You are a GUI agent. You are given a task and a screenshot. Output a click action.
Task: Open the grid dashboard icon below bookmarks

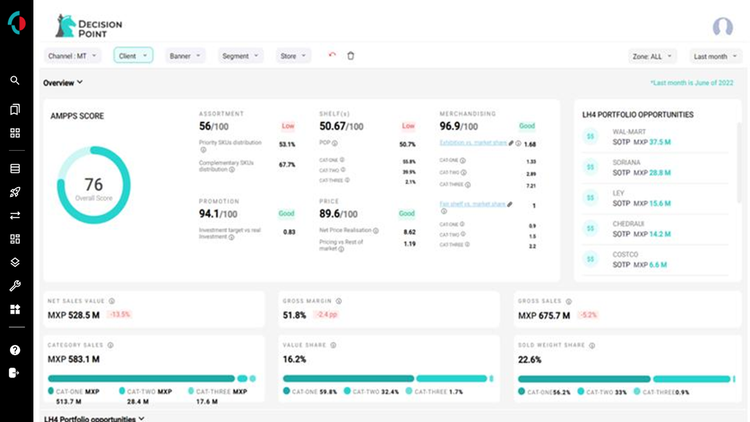pos(15,133)
